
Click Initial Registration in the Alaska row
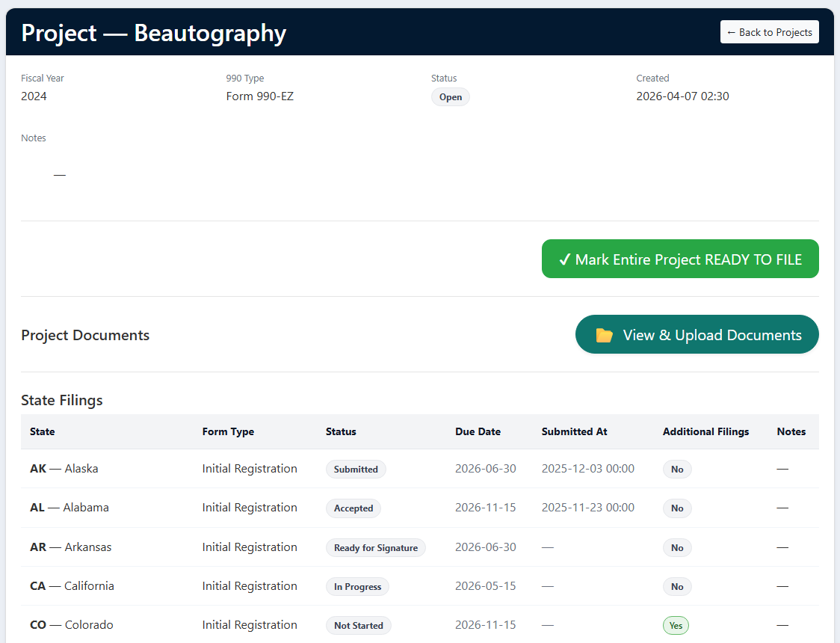pyautogui.click(x=250, y=469)
